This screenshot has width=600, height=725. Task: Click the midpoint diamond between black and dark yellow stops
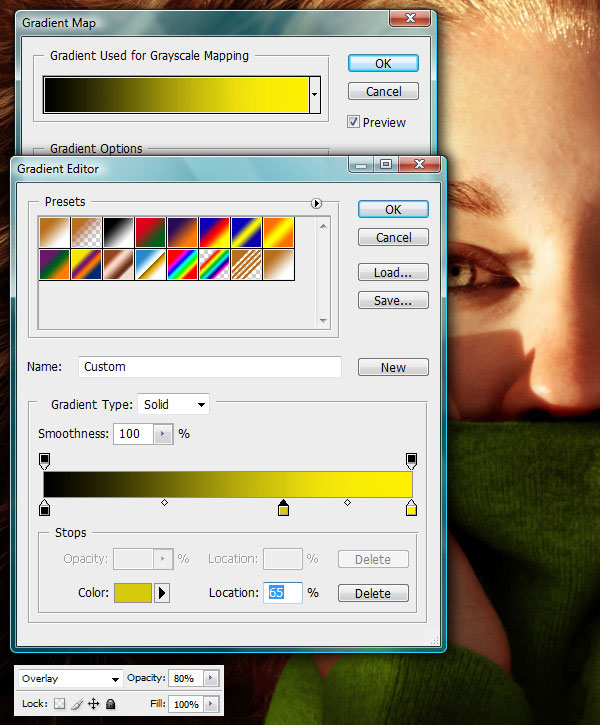(x=164, y=503)
